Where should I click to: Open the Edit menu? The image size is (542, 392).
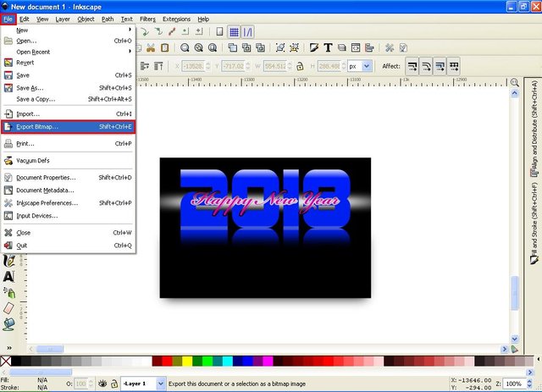point(25,19)
